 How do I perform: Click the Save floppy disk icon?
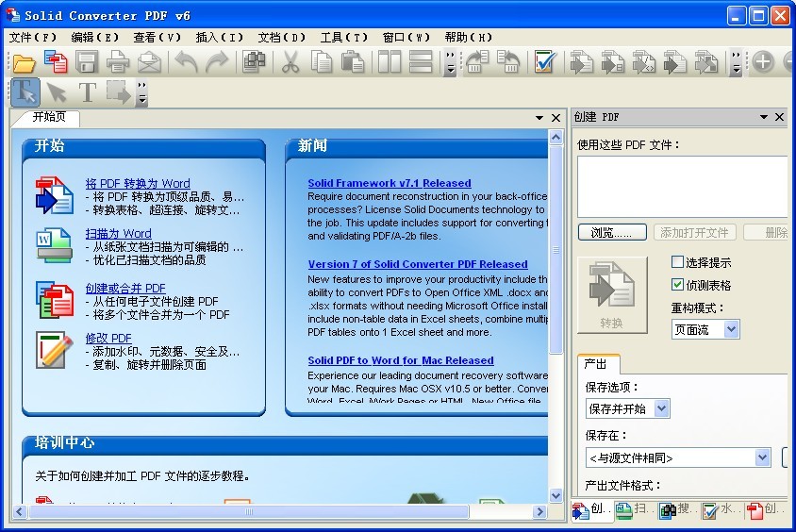click(x=87, y=63)
